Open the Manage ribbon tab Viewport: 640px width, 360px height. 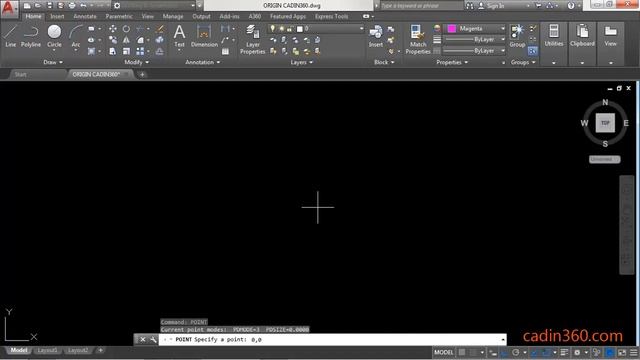tap(173, 16)
